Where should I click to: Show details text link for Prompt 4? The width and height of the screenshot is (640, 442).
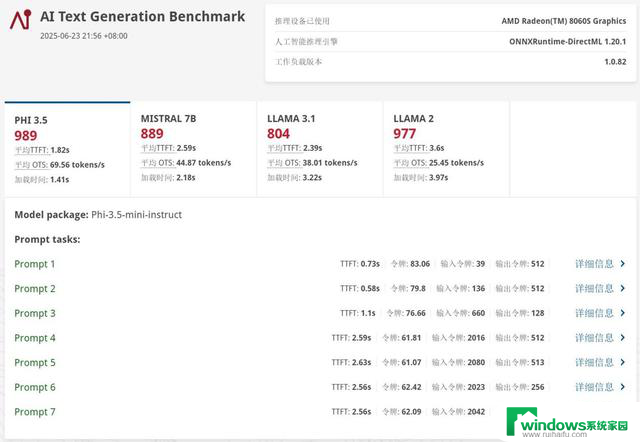594,338
